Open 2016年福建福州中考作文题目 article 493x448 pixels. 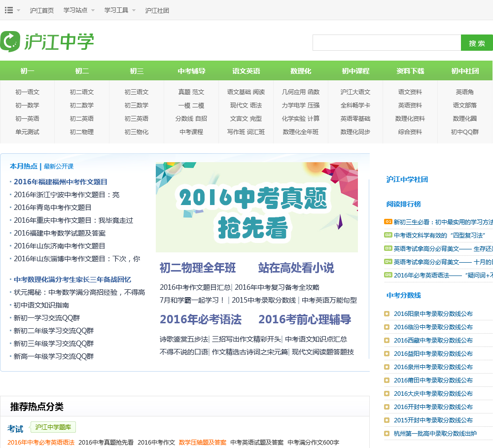[x=61, y=182]
